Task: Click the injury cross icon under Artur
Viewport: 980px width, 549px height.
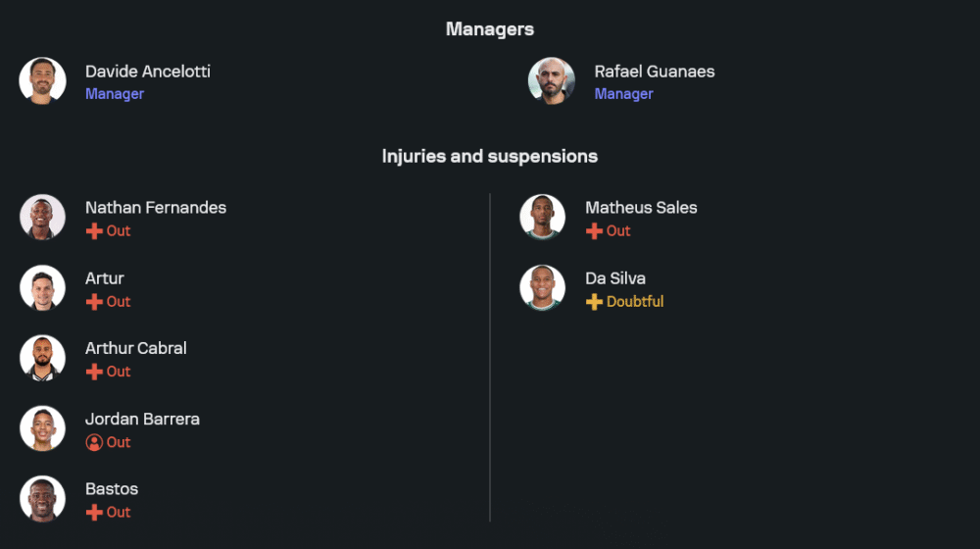Action: point(94,302)
